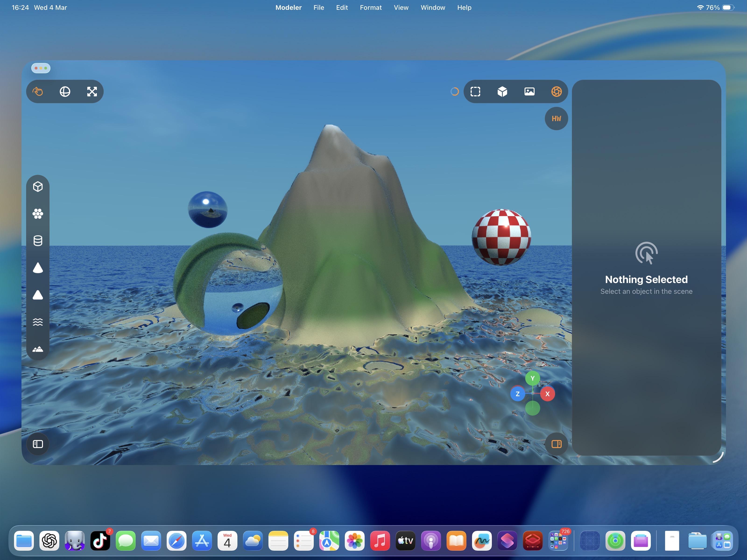Open the app folder with badge 726

tap(558, 541)
